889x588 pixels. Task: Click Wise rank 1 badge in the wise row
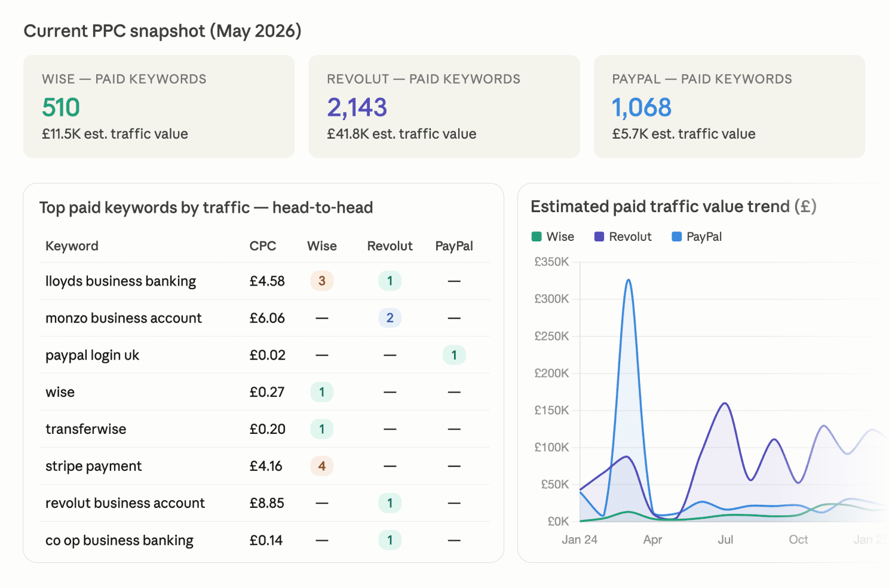322,392
